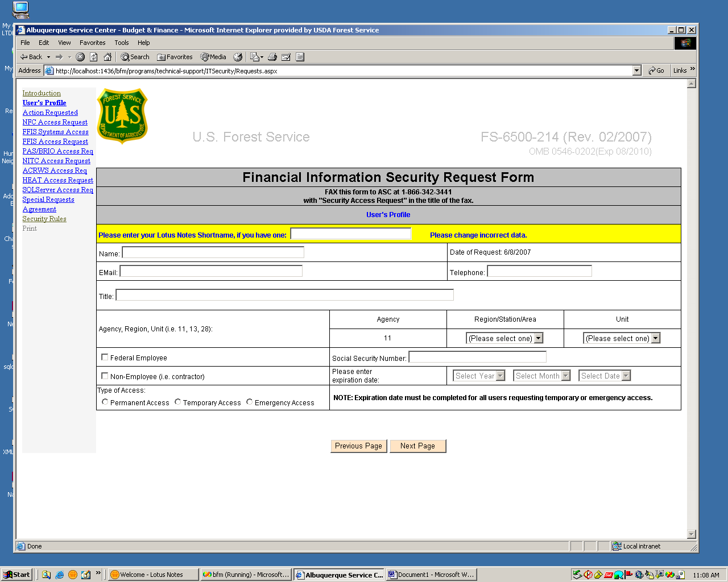728x582 pixels.
Task: Open the Region/Station/Area dropdown
Action: [x=504, y=338]
